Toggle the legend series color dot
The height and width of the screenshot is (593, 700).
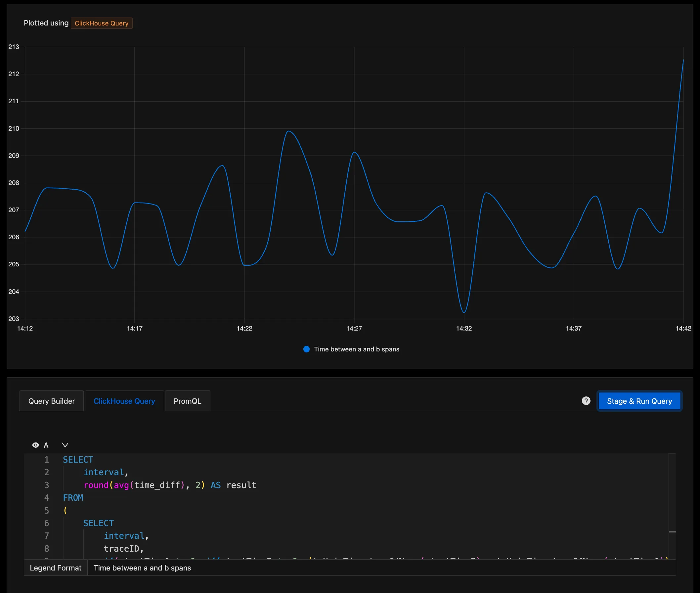(x=306, y=349)
